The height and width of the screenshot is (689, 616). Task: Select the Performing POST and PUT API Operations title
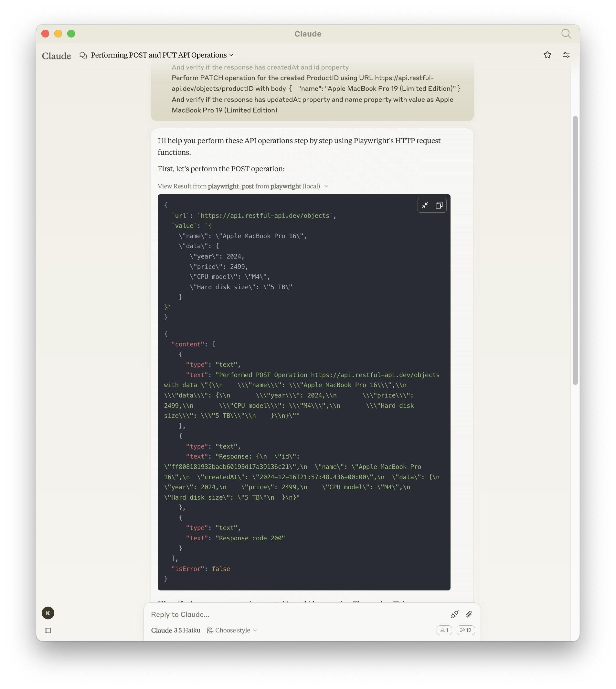tap(158, 55)
